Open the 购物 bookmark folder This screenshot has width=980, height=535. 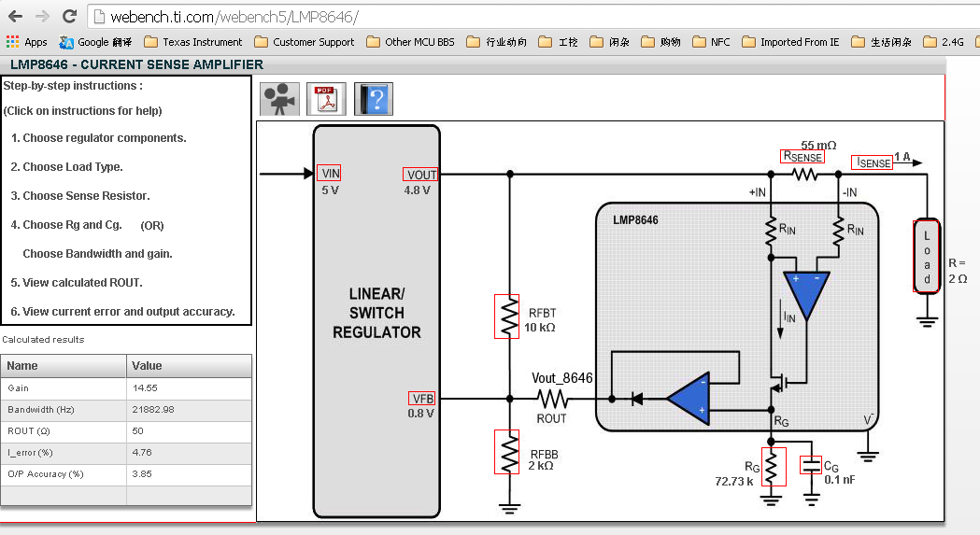[661, 42]
